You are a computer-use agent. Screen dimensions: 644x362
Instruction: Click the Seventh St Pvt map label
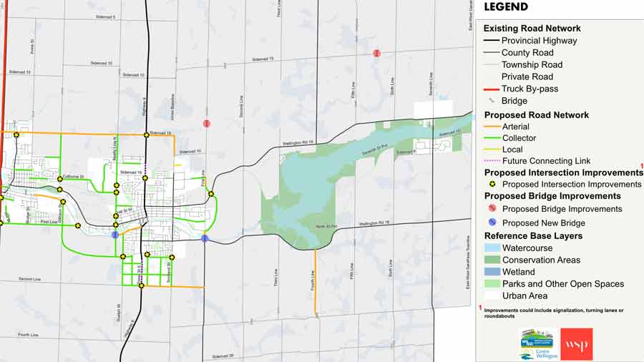click(374, 150)
